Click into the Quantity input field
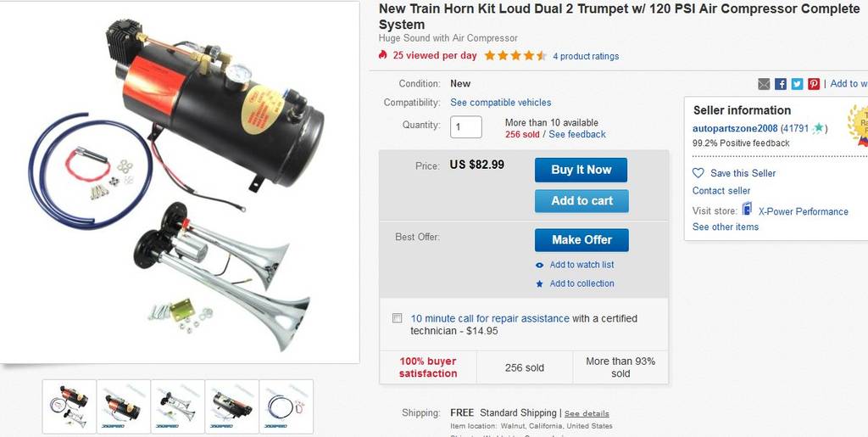The height and width of the screenshot is (437, 868). [x=466, y=126]
